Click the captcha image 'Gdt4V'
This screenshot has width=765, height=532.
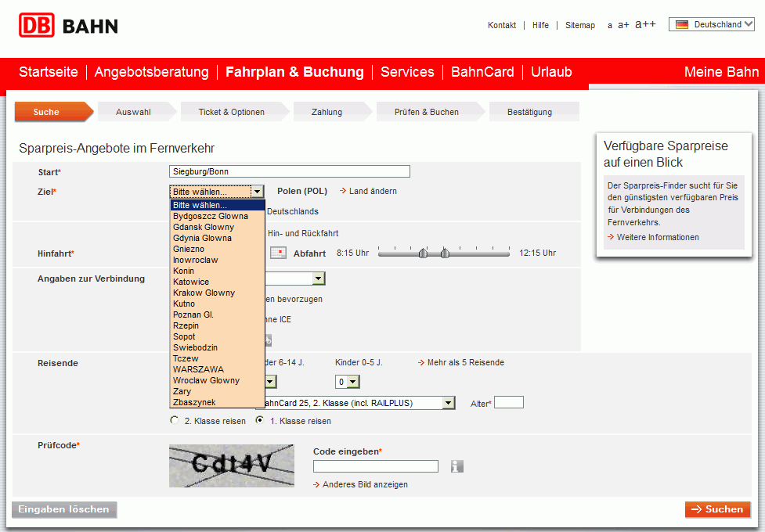231,465
